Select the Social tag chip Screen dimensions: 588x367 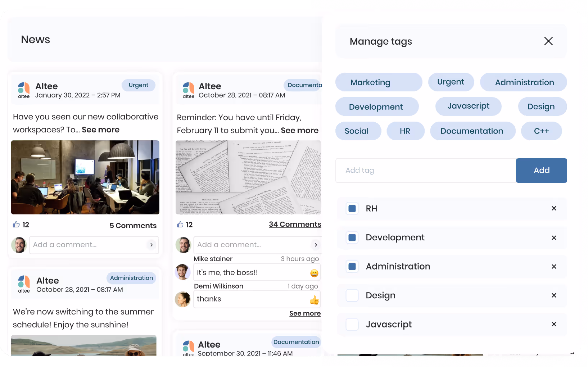358,131
